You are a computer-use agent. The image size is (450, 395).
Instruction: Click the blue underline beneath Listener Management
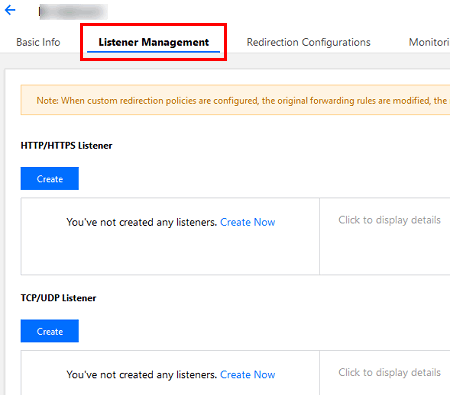tap(153, 52)
